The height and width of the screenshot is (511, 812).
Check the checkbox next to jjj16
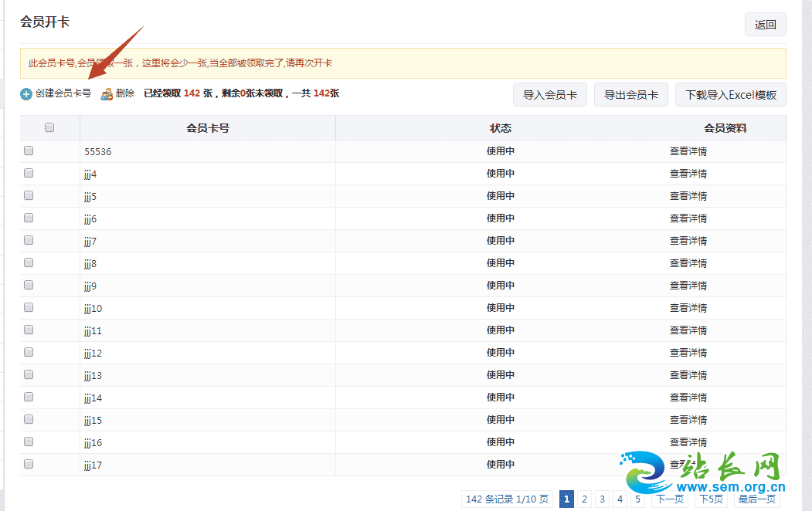[x=29, y=442]
